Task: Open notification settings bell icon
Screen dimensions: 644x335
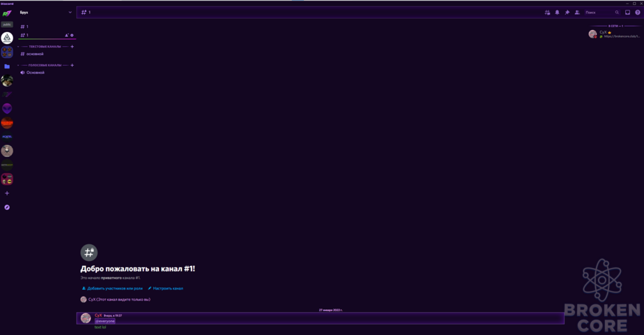Action: click(x=557, y=13)
